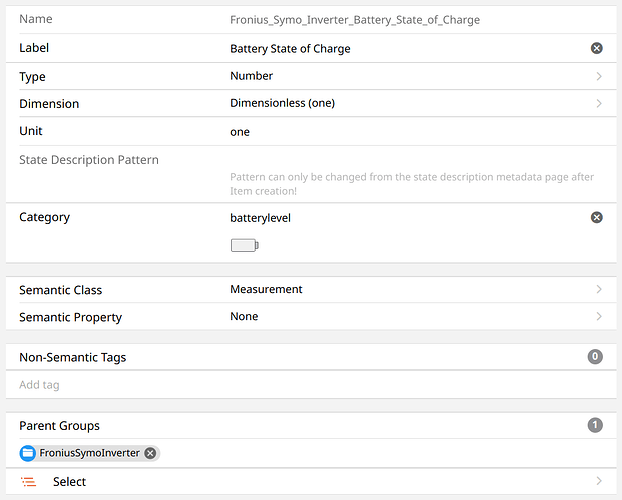Click the blue group icon on FroniusSymoInverter chip
Image resolution: width=622 pixels, height=500 pixels.
coord(28,453)
